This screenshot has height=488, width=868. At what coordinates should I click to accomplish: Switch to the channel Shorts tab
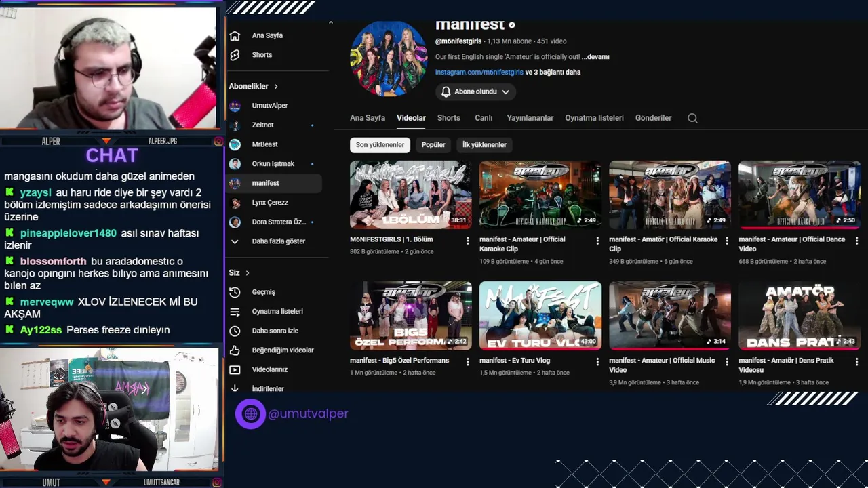click(x=449, y=118)
